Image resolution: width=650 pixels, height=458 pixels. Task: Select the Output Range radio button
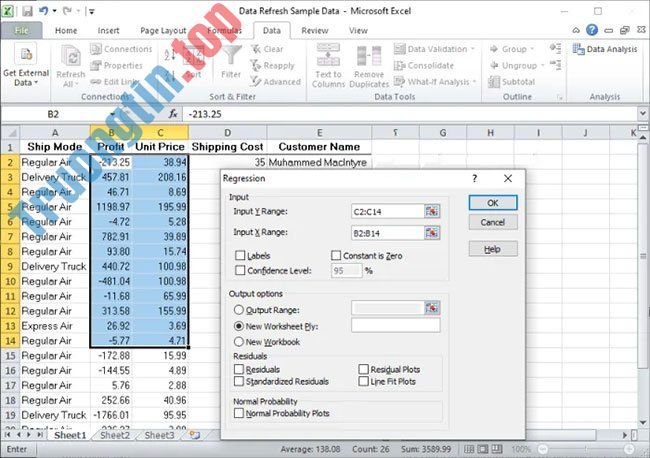click(239, 310)
